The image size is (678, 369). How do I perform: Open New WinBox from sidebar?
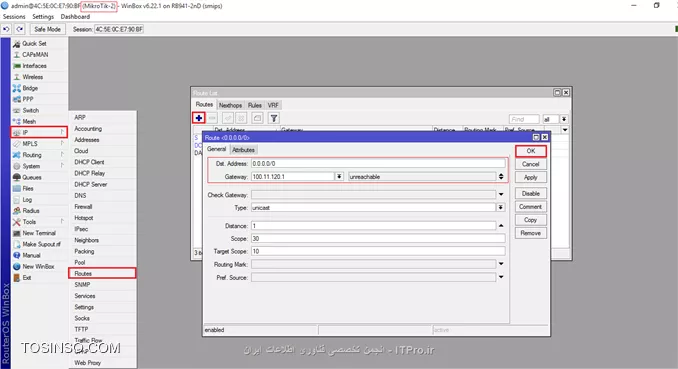pos(38,266)
